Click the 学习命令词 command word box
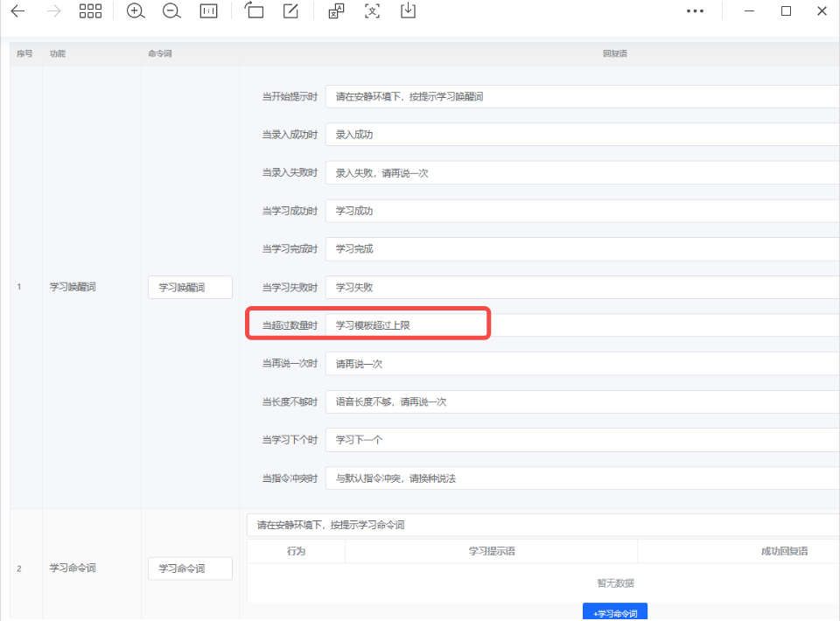This screenshot has width=840, height=621. click(x=189, y=568)
